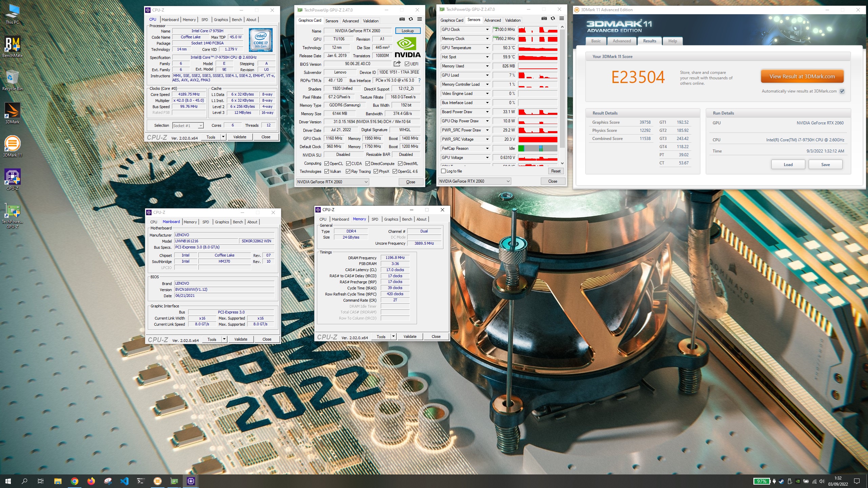The height and width of the screenshot is (488, 868).
Task: Select the TechPowerUp GPU-Z desktop icon
Action: point(13,216)
